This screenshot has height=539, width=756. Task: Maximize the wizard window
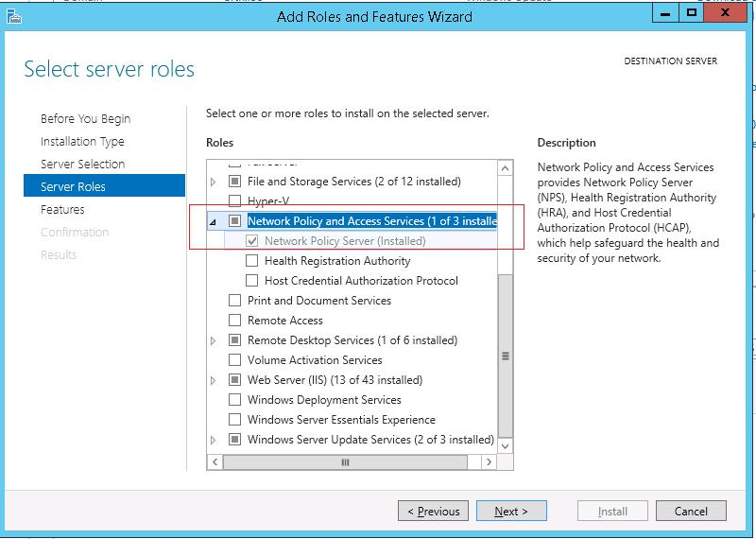(692, 14)
